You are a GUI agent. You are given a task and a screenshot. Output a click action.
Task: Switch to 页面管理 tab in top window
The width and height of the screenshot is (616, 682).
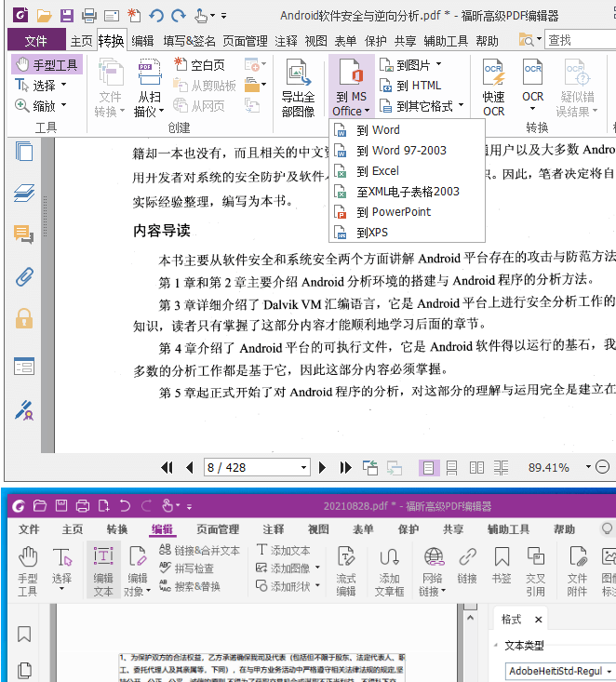click(x=245, y=41)
